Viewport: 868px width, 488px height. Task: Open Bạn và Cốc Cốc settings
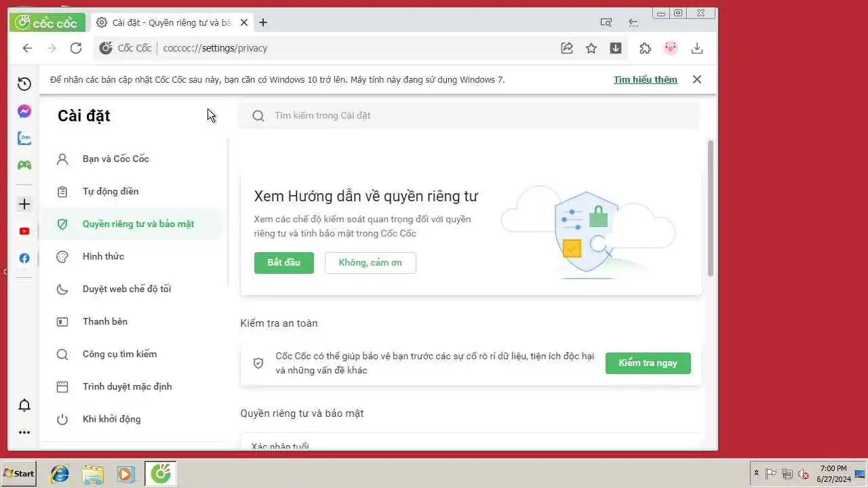pyautogui.click(x=132, y=159)
